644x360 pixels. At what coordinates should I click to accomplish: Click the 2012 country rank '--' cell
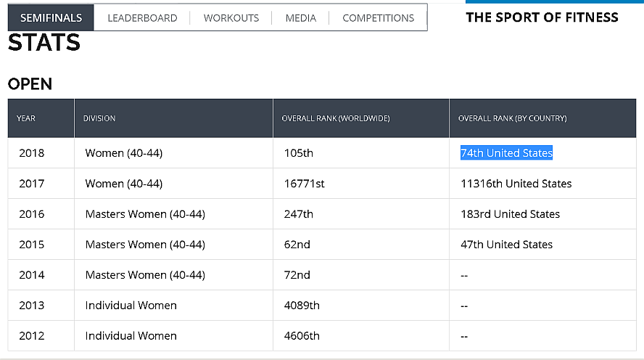pyautogui.click(x=542, y=335)
